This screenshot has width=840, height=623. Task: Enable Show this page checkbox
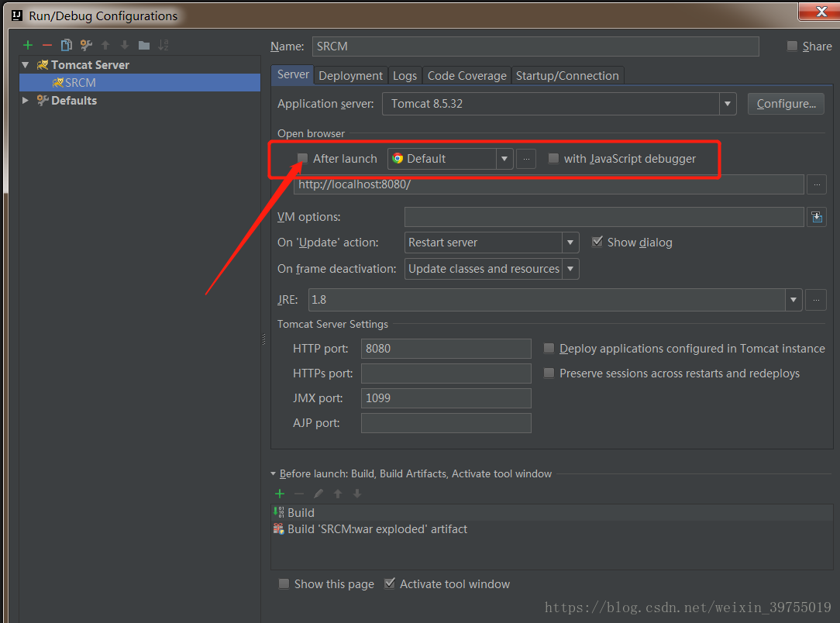pyautogui.click(x=284, y=583)
